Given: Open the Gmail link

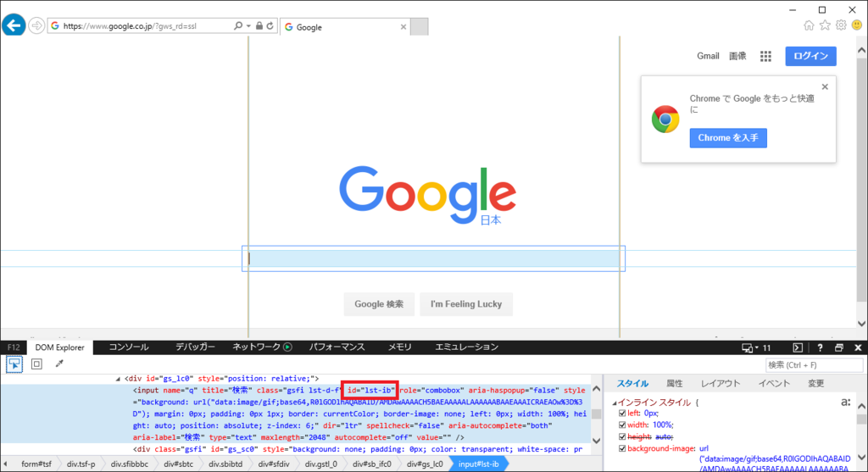Looking at the screenshot, I should coord(708,56).
